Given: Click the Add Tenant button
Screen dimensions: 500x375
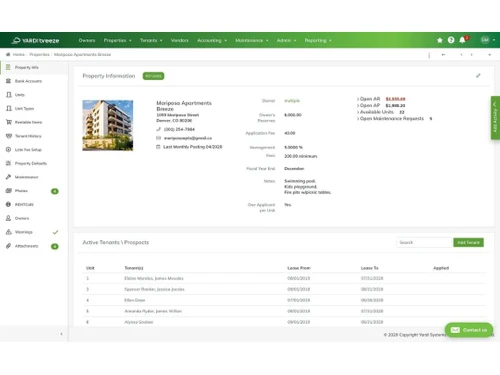Looking at the screenshot, I should pos(468,242).
